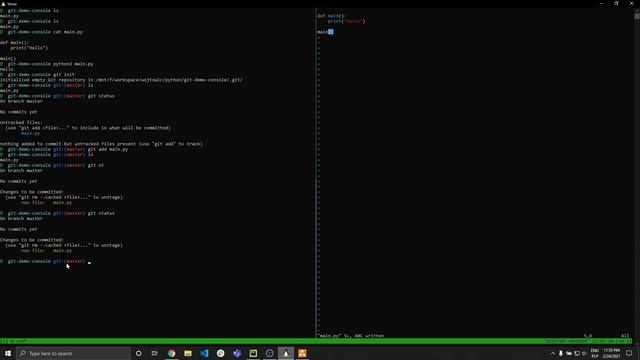Screen dimensions: 640x360
Task: Open the volume control in the system tray
Action: [x=584, y=353]
